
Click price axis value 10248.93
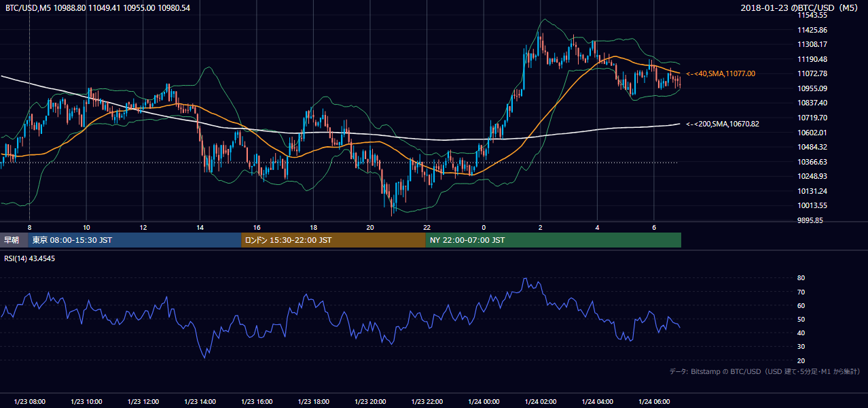(x=812, y=176)
